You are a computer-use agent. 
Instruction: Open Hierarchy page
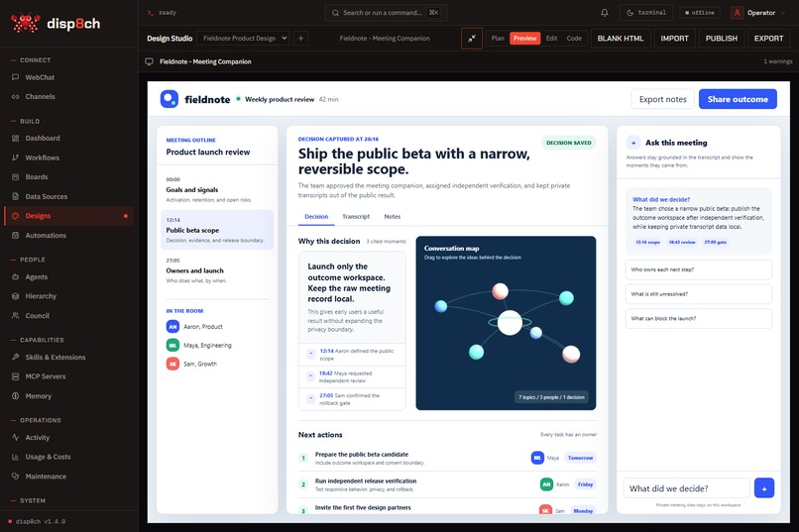point(68,296)
